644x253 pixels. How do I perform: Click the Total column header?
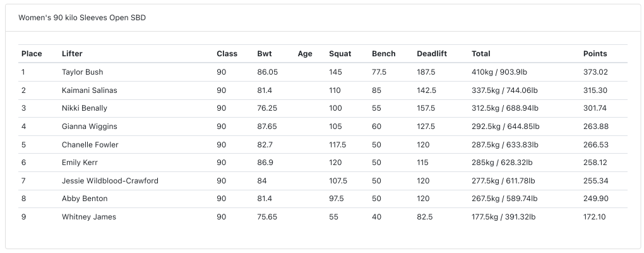[480, 54]
